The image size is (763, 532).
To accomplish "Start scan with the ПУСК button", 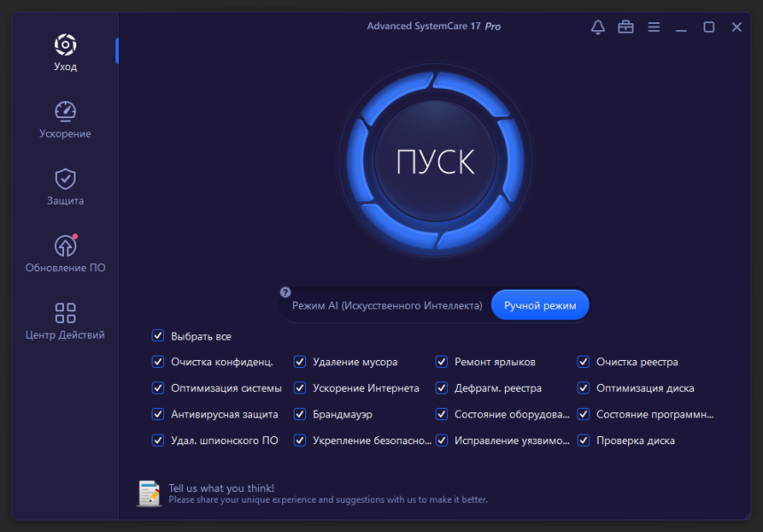I will pyautogui.click(x=436, y=161).
